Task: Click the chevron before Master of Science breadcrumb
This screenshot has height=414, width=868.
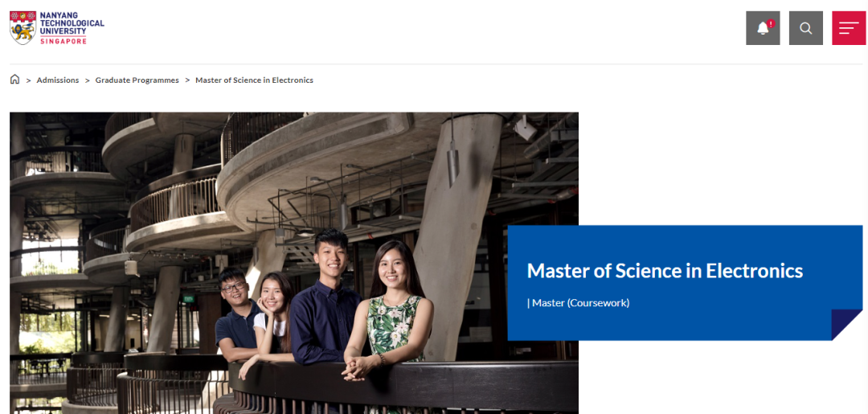Action: click(x=187, y=80)
